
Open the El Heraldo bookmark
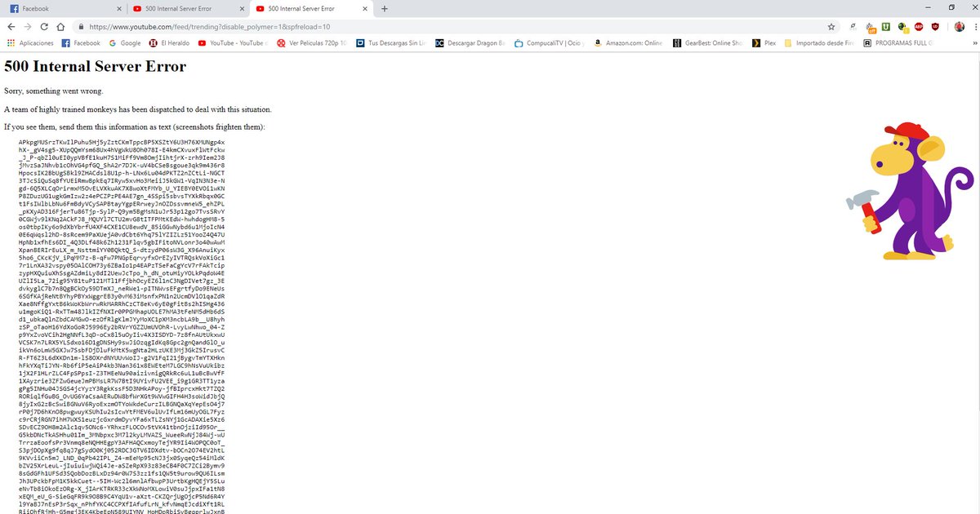click(x=170, y=43)
